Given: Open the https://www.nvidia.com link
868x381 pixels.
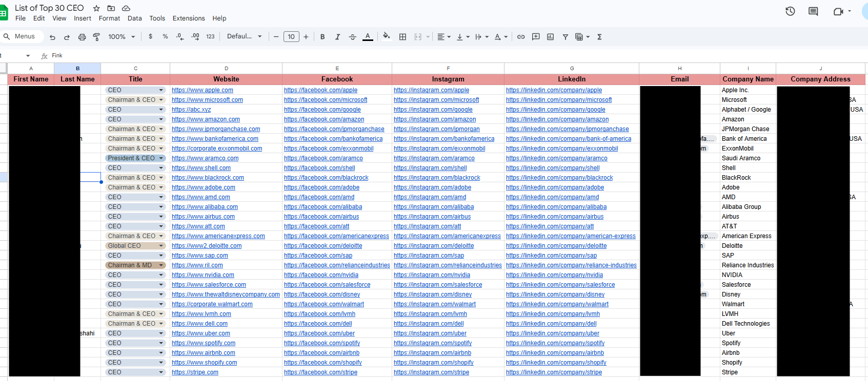Looking at the screenshot, I should tap(203, 275).
